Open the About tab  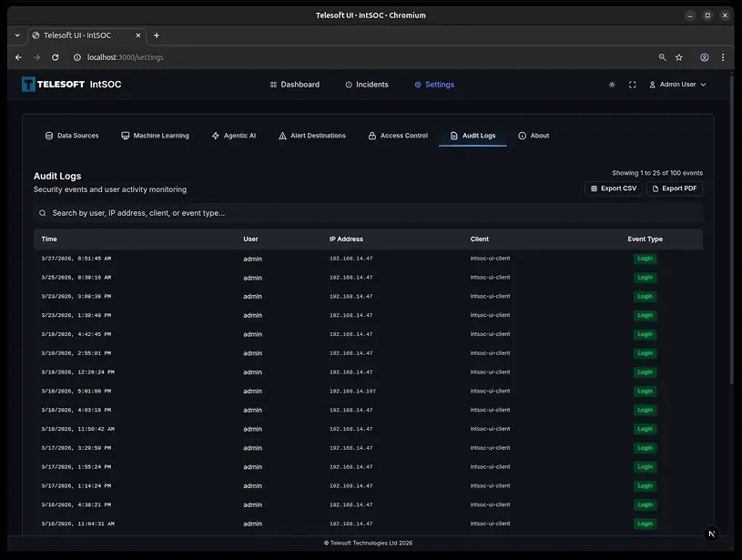point(534,136)
